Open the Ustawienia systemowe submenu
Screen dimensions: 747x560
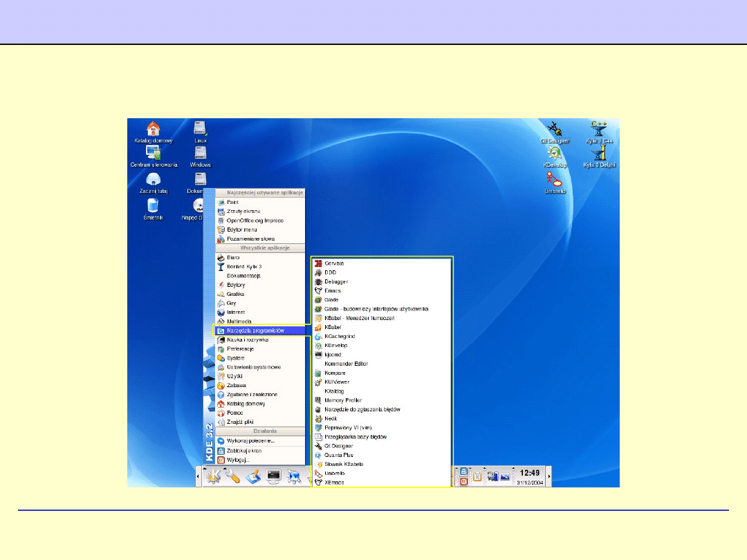click(x=254, y=367)
